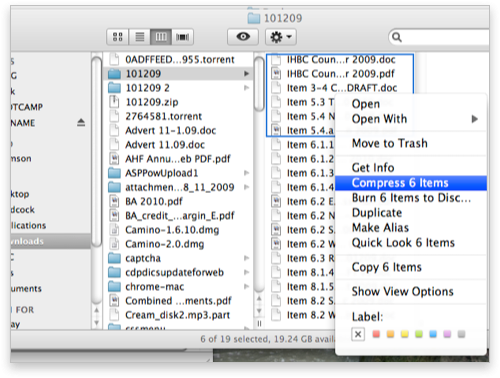
Task: Select the chrome-mac folder icon
Action: 114,286
